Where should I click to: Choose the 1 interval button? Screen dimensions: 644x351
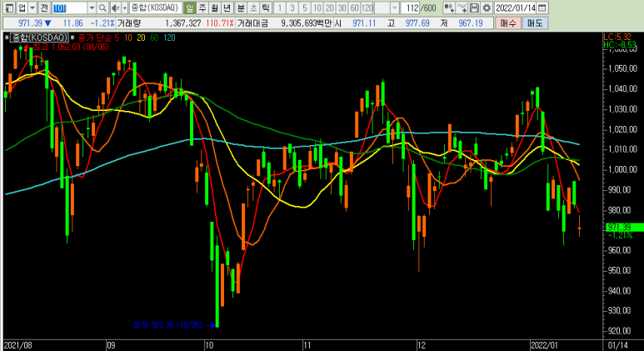[x=280, y=8]
